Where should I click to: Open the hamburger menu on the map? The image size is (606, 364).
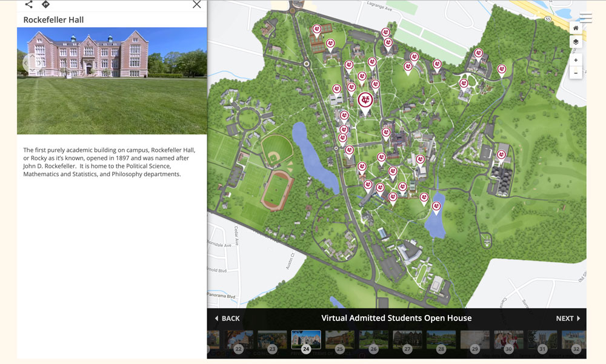pyautogui.click(x=585, y=18)
